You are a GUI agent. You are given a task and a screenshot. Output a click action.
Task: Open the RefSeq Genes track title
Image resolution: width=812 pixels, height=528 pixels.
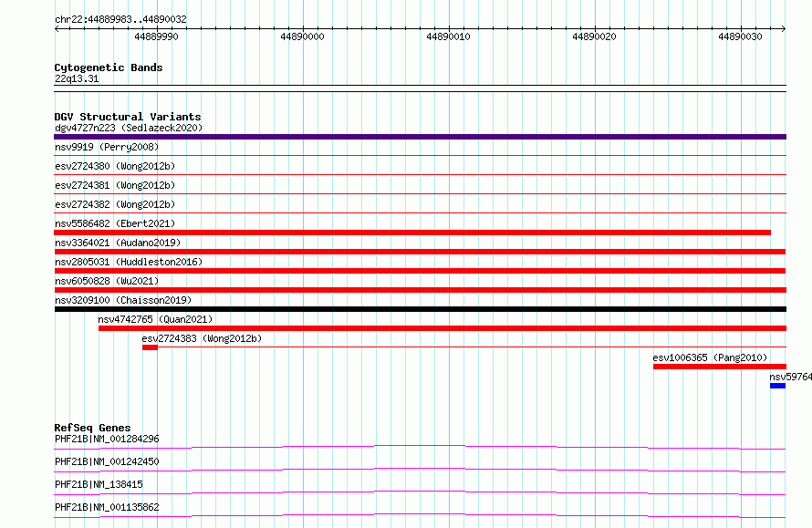point(92,428)
